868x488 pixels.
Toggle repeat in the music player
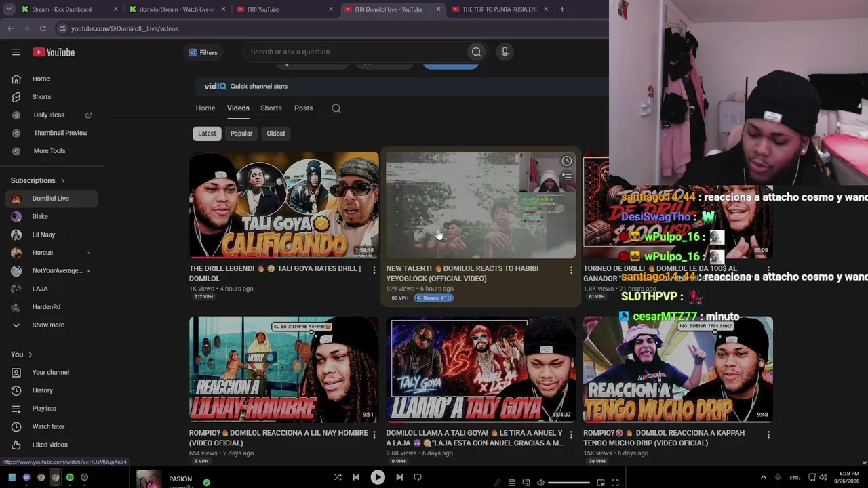click(x=418, y=477)
